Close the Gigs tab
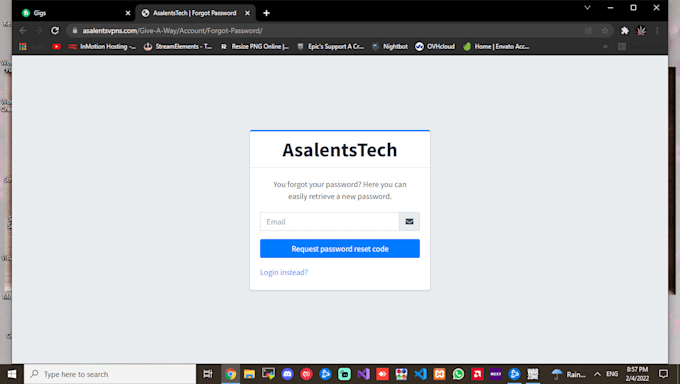Image resolution: width=680 pixels, height=384 pixels. [x=128, y=13]
